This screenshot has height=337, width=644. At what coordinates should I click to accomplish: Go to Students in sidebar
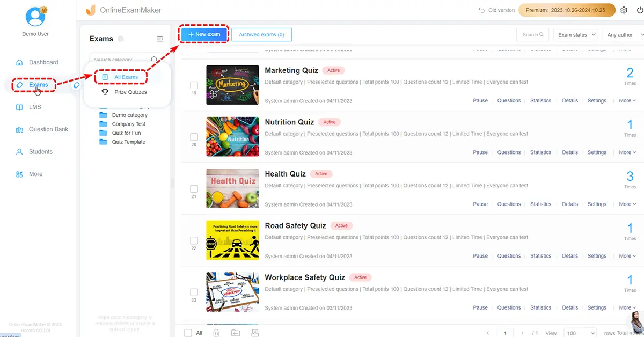(40, 152)
